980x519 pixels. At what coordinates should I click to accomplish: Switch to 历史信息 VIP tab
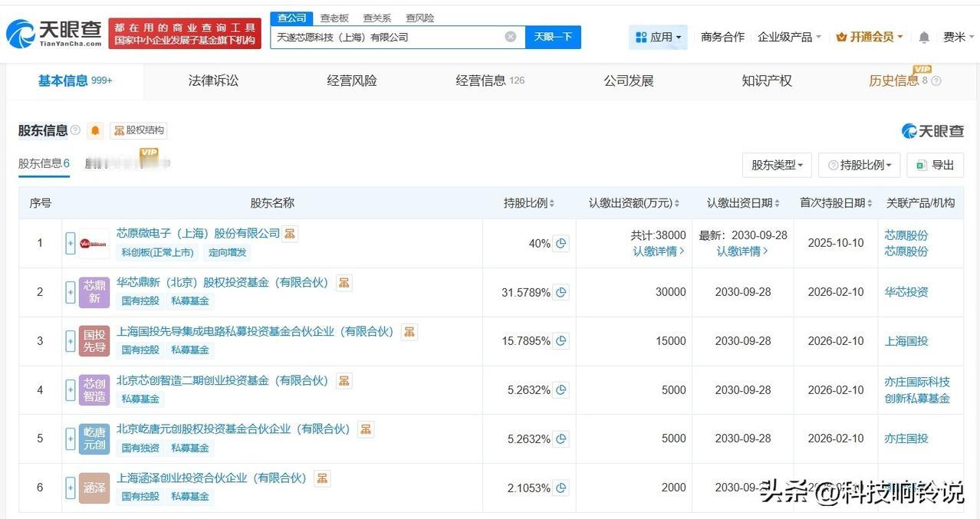click(x=905, y=80)
